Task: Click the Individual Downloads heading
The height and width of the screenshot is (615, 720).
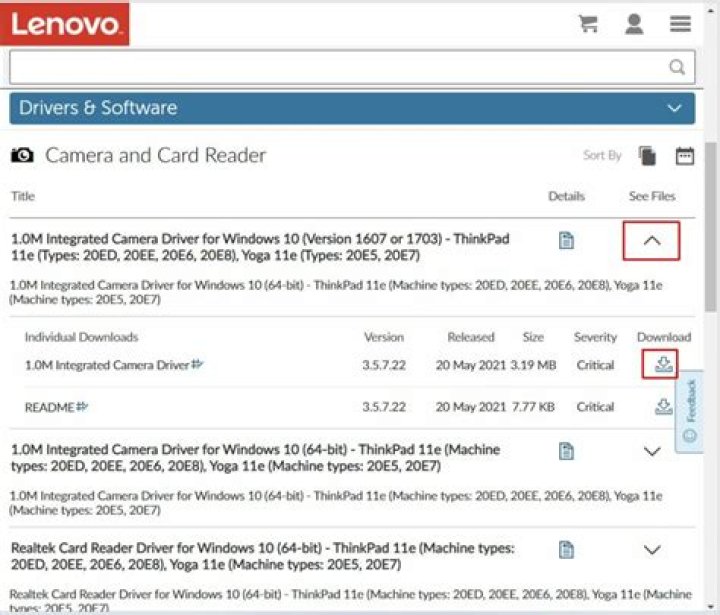Action: pyautogui.click(x=81, y=337)
